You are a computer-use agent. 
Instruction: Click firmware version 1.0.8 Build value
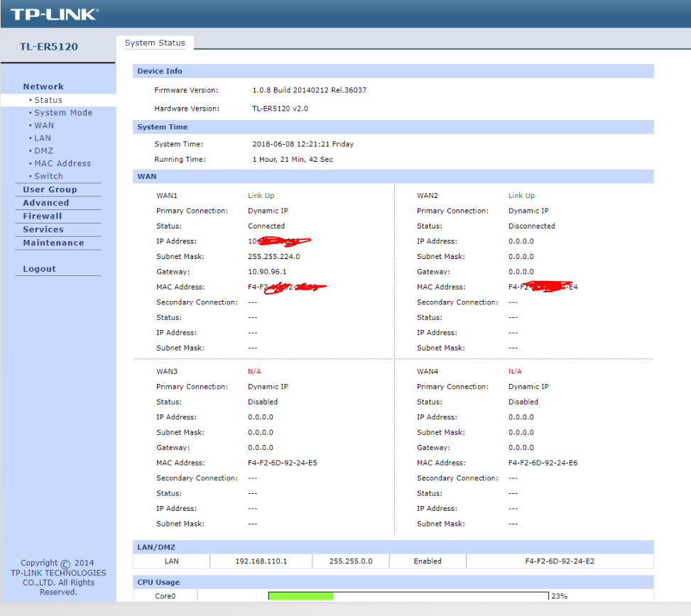309,90
